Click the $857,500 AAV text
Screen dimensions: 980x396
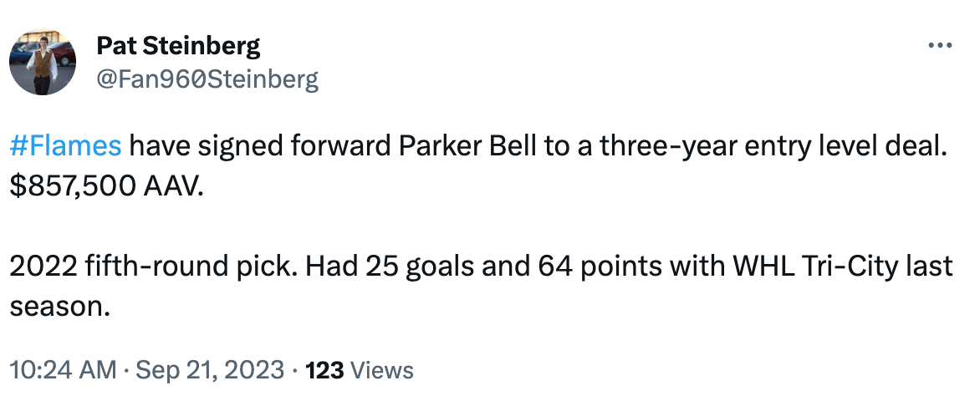coord(105,187)
